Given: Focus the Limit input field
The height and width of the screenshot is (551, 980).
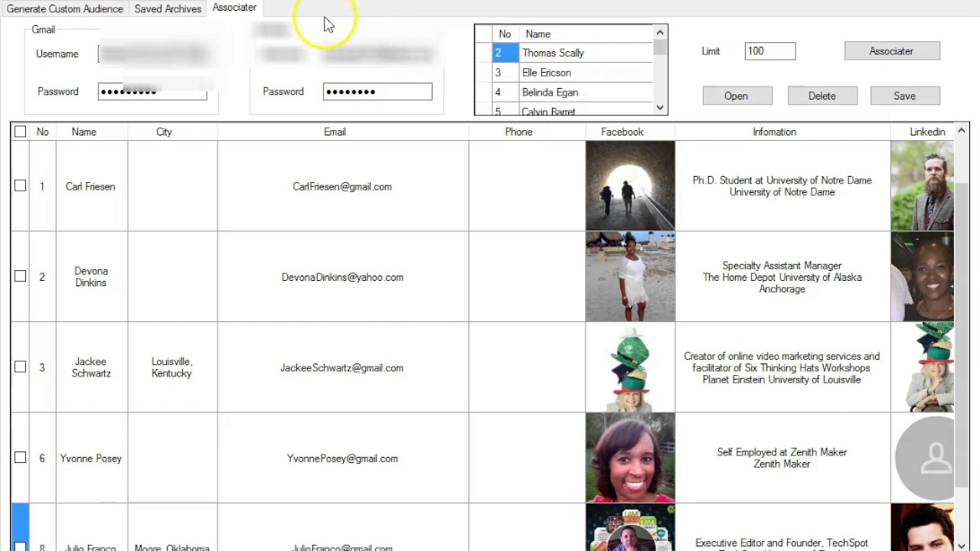Looking at the screenshot, I should (x=770, y=51).
